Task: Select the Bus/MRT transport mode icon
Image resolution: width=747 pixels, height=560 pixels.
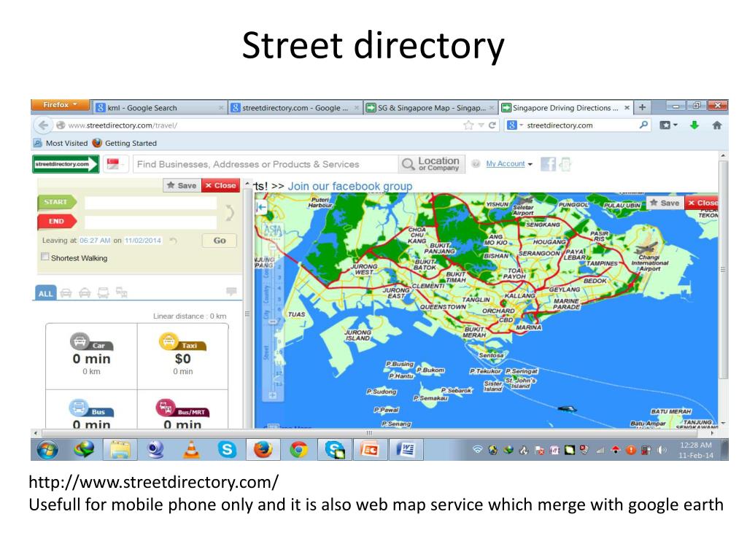Action: [x=122, y=293]
